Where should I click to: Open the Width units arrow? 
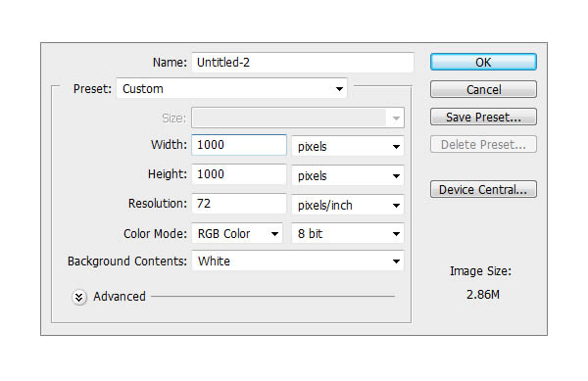(396, 147)
